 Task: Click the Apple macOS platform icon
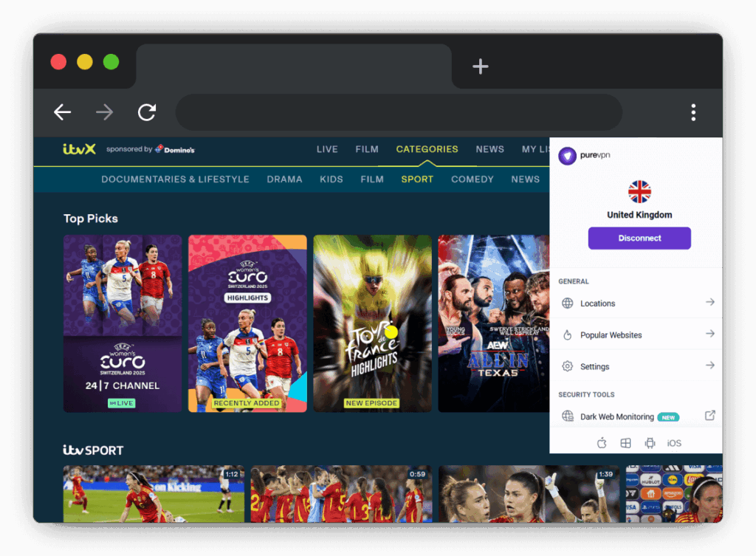pos(602,443)
